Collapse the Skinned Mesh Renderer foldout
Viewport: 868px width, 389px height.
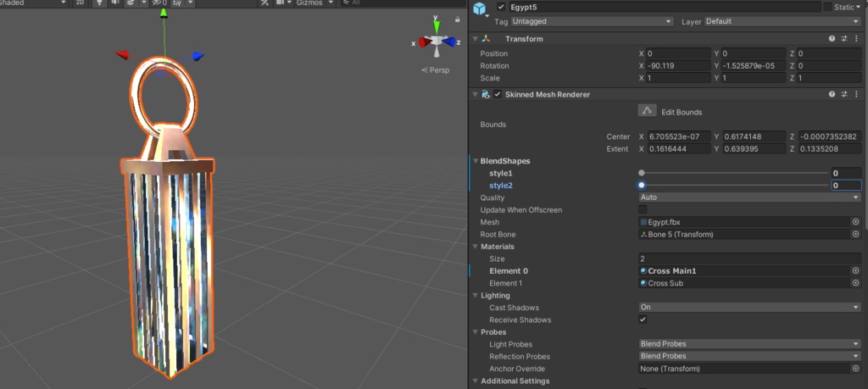(475, 95)
